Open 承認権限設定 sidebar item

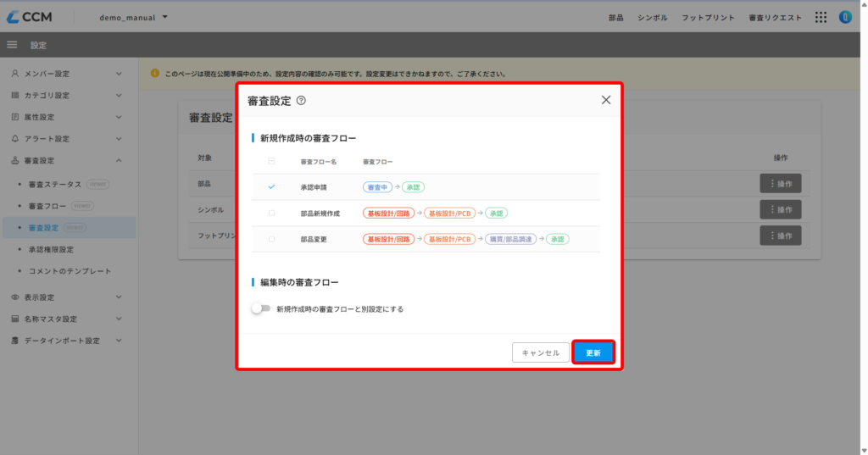pos(51,249)
